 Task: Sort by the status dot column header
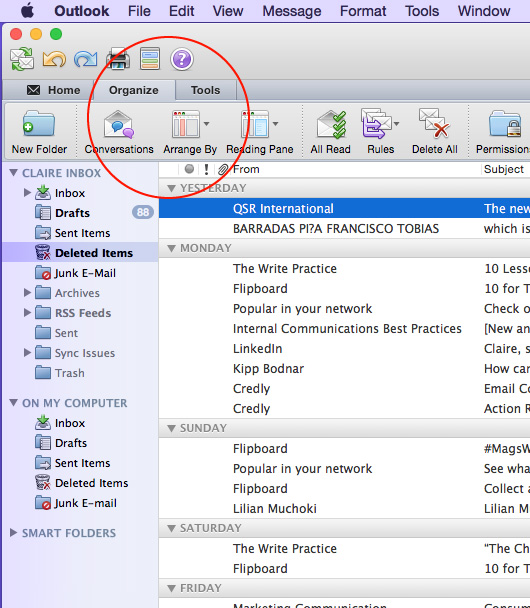point(189,169)
